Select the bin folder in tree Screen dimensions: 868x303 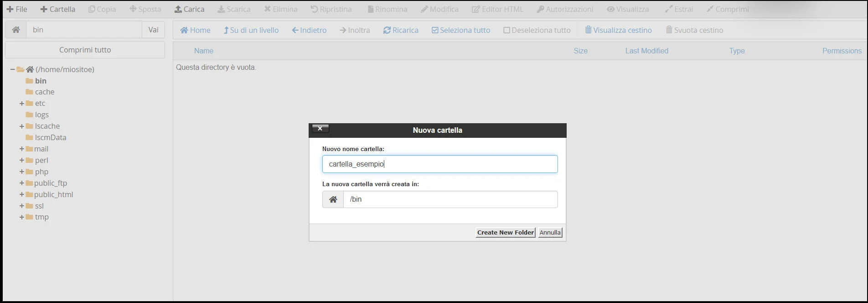[41, 81]
